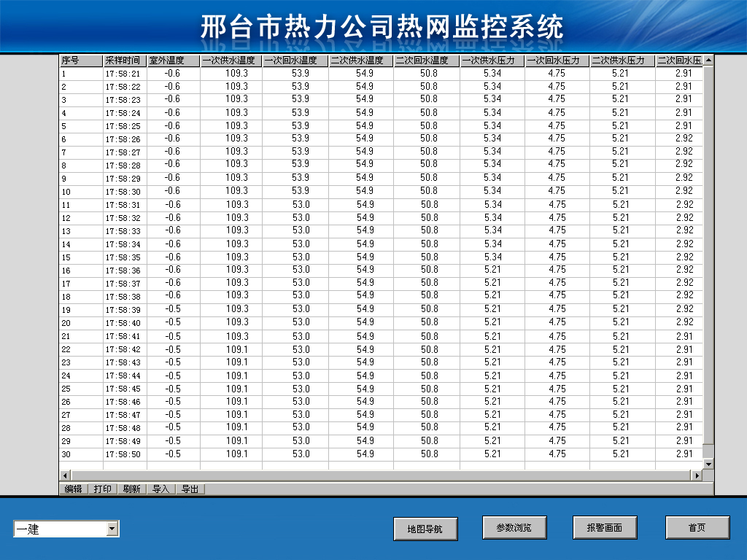Image resolution: width=747 pixels, height=560 pixels.
Task: Go to 首页 home page
Action: [697, 528]
